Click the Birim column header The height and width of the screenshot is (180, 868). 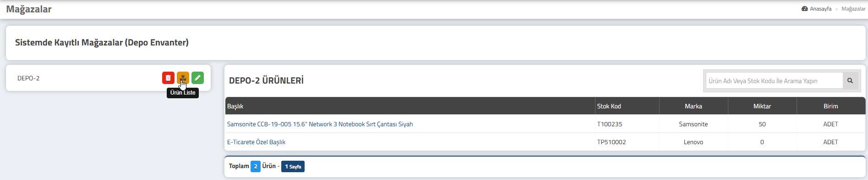click(x=831, y=106)
